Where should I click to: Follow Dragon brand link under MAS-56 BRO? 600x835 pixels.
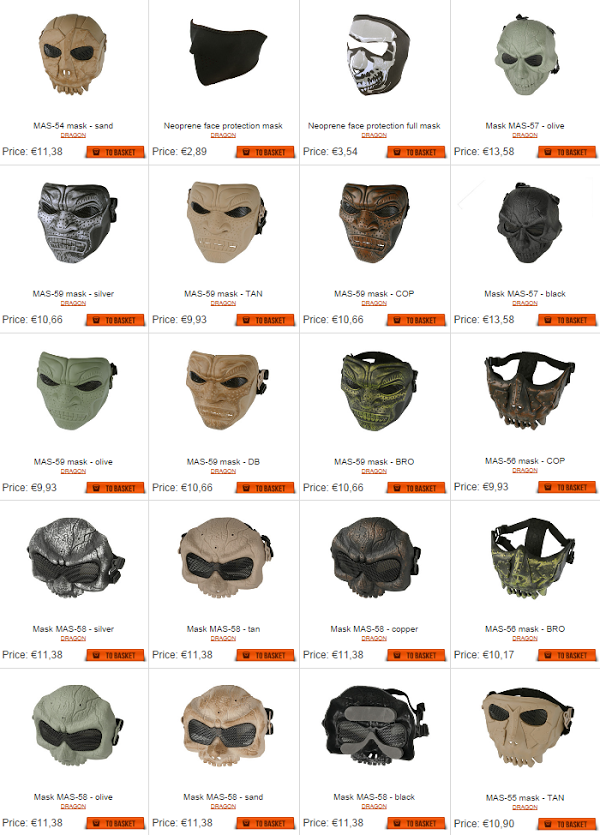525,638
